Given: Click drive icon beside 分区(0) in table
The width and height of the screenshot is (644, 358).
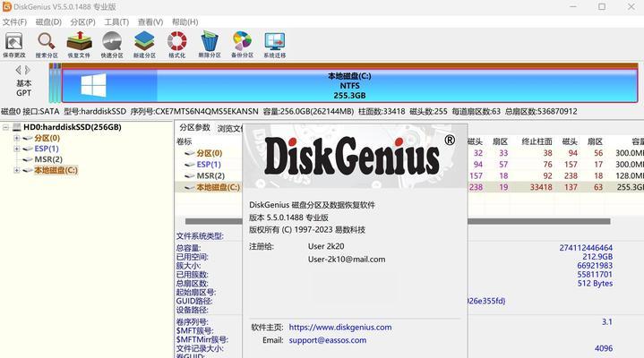Looking at the screenshot, I should pyautogui.click(x=190, y=153).
